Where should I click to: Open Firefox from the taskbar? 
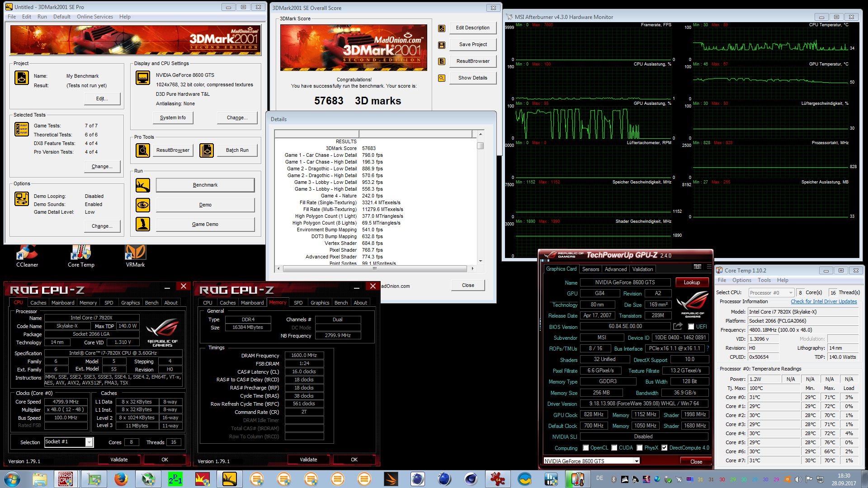tap(121, 479)
